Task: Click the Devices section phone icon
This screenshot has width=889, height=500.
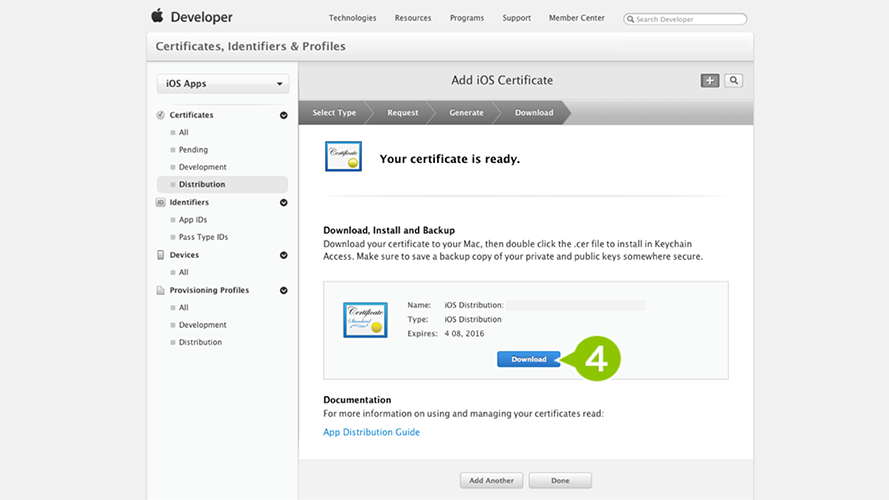Action: pyautogui.click(x=160, y=255)
